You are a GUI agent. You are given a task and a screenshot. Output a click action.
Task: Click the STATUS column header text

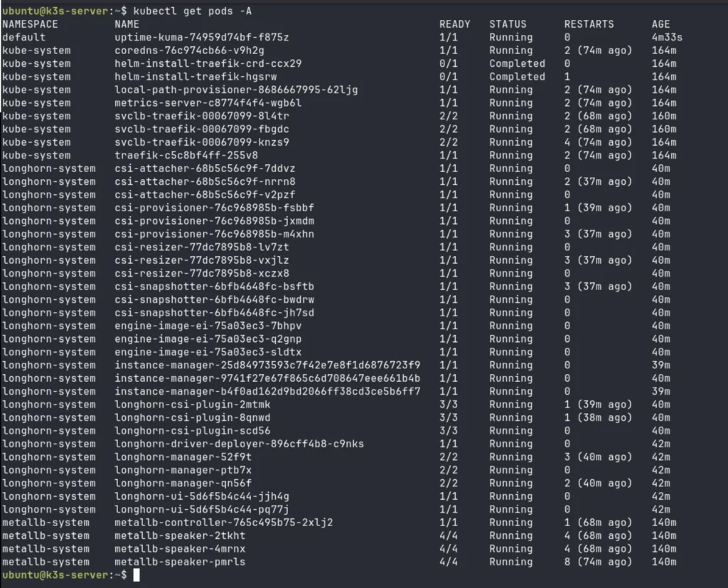click(508, 24)
